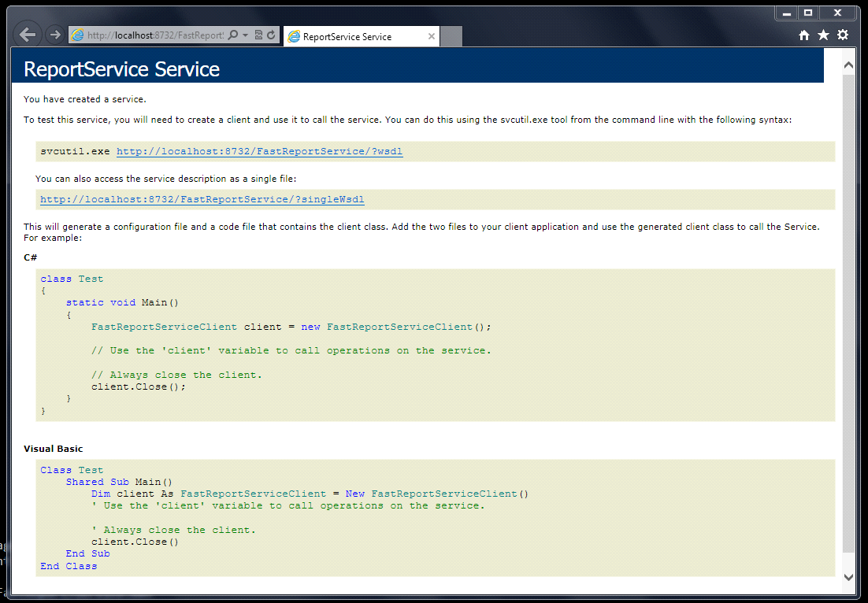Click the Internet Explorer icon in address bar
Image resolution: width=868 pixels, height=603 pixels.
77,35
